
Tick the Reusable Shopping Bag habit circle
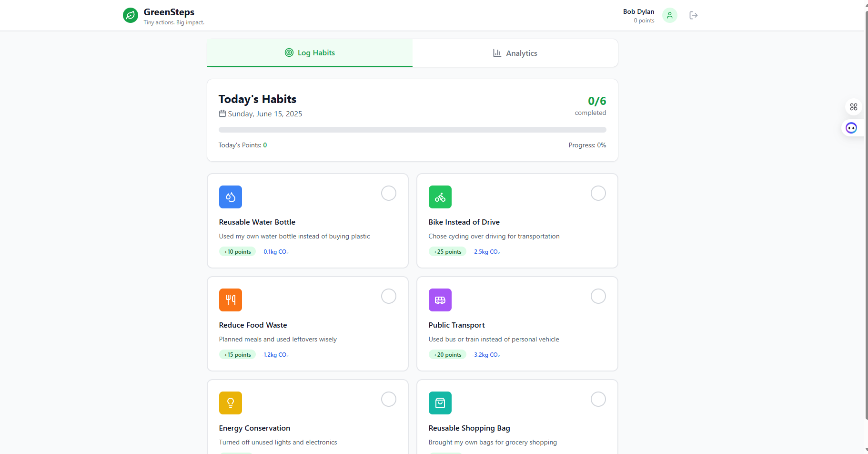point(598,399)
